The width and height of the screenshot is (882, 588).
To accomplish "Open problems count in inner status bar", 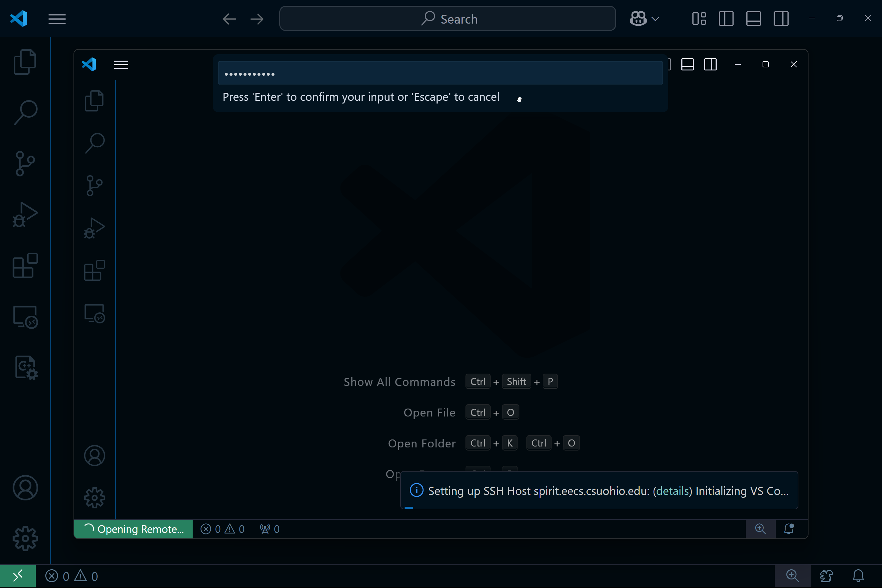I will (x=222, y=529).
